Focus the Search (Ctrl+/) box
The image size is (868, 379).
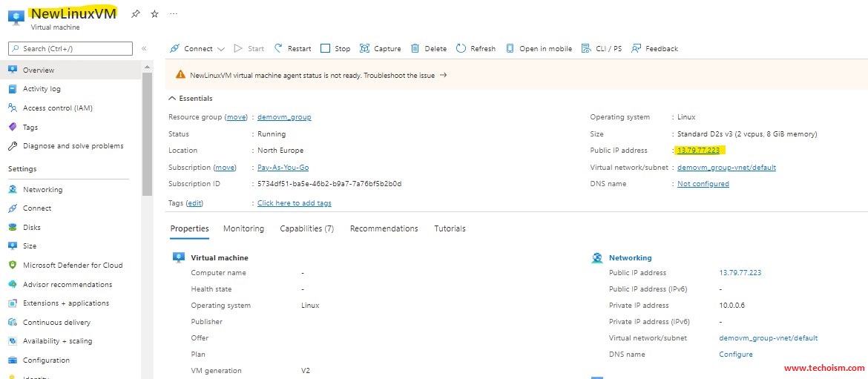(70, 49)
